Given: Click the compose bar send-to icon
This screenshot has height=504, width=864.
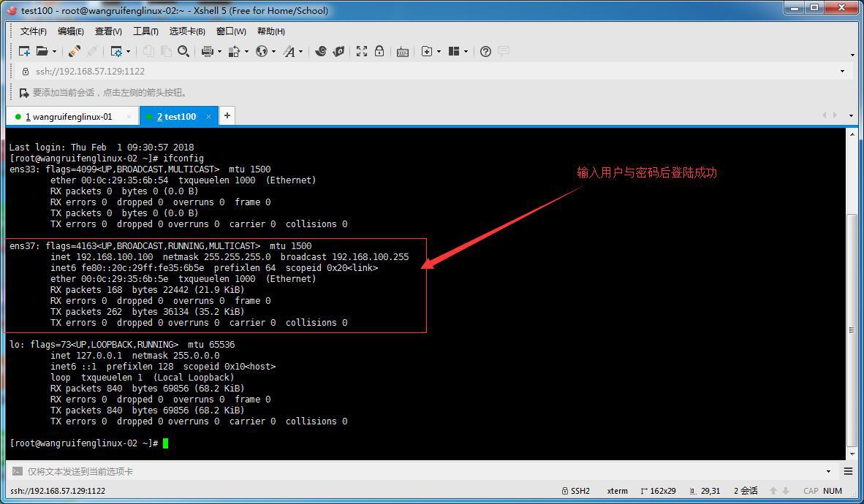Looking at the screenshot, I should click(17, 472).
